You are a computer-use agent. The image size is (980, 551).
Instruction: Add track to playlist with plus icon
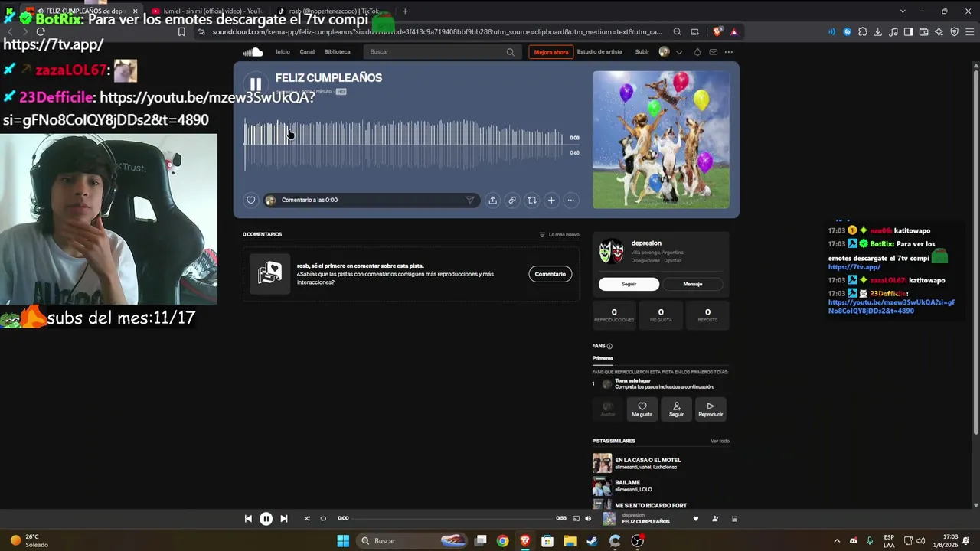pos(551,201)
